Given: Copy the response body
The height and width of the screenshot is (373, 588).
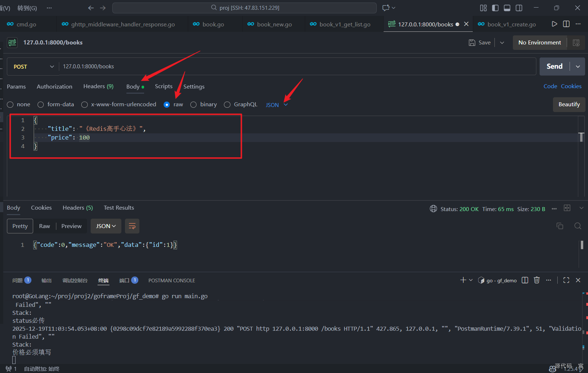Looking at the screenshot, I should [560, 226].
